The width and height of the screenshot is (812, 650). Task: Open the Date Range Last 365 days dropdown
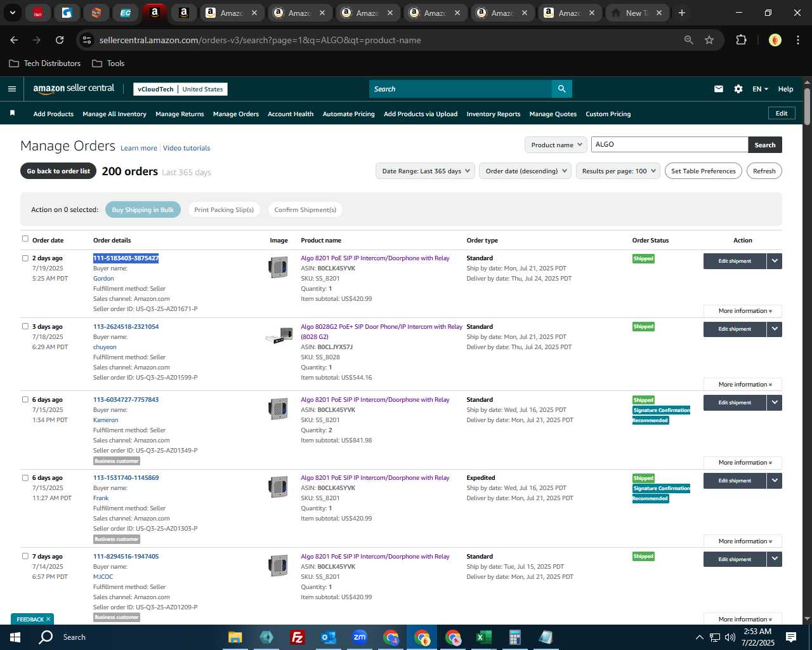pos(425,171)
